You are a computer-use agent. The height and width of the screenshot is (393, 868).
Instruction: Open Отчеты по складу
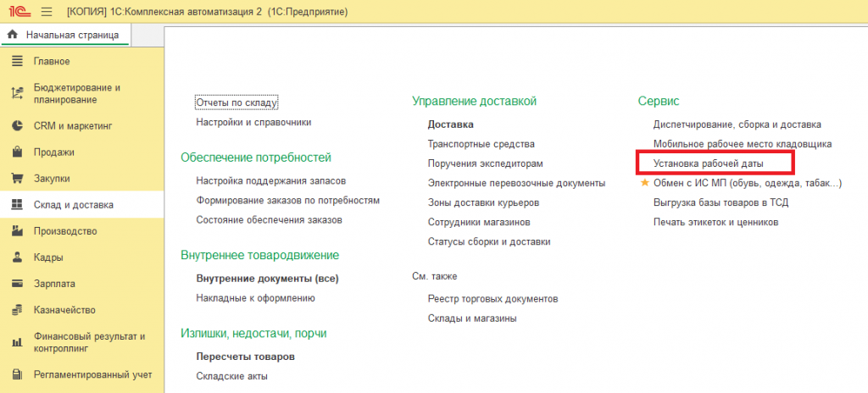(236, 102)
